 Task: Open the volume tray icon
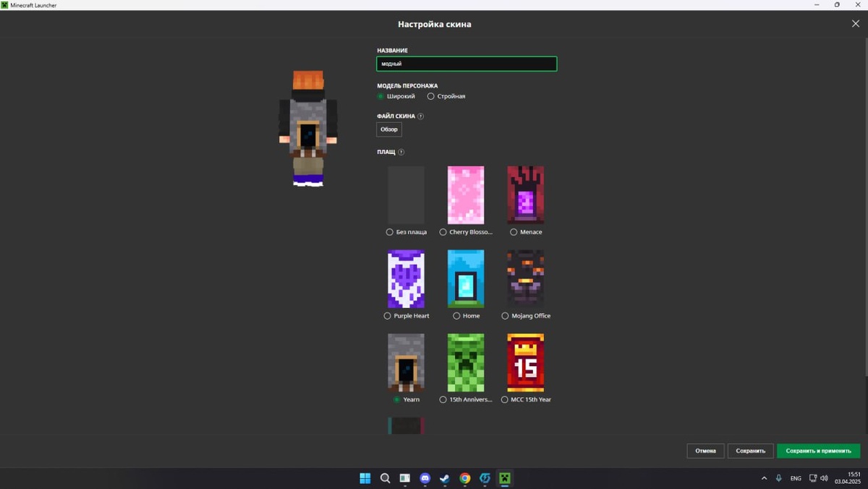pyautogui.click(x=824, y=478)
